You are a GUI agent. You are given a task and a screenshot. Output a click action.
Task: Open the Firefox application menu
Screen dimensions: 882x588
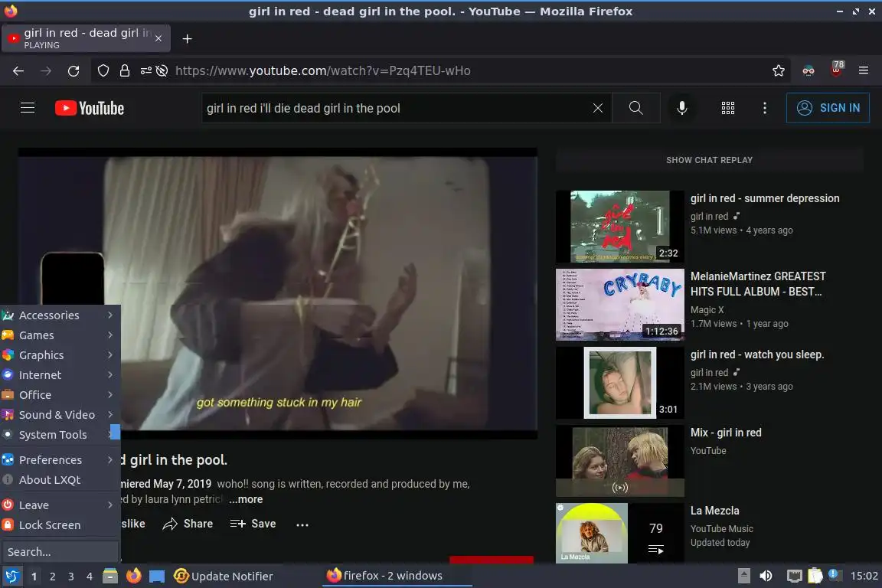pyautogui.click(x=864, y=71)
